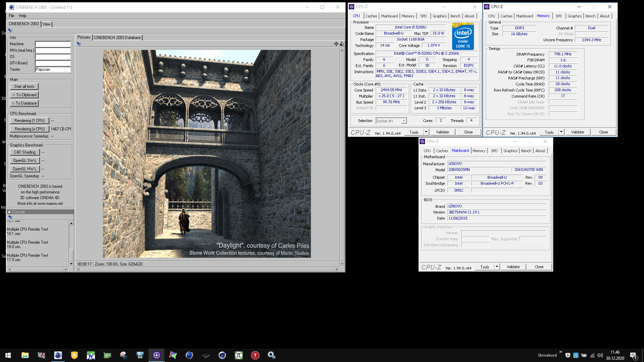This screenshot has height=362, width=644.
Task: Open the blue bars benchmark taskbar icon
Action: [x=140, y=355]
